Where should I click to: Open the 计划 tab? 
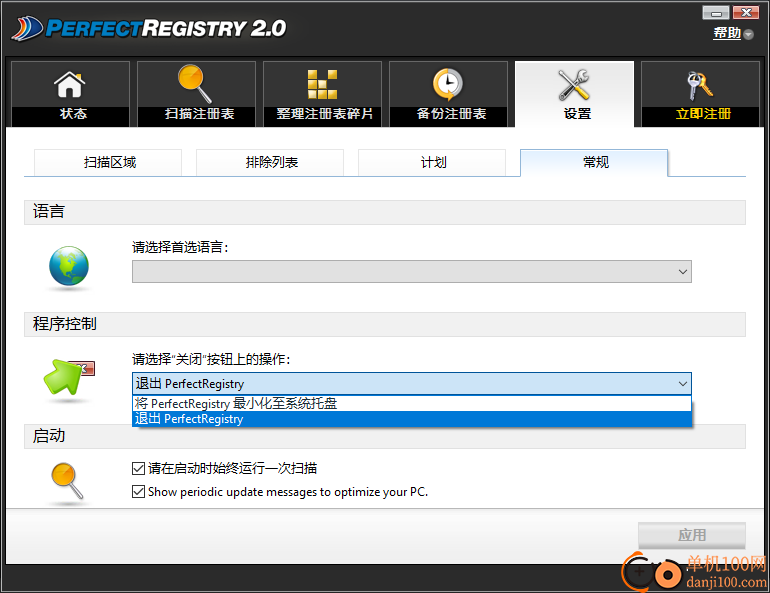point(432,162)
